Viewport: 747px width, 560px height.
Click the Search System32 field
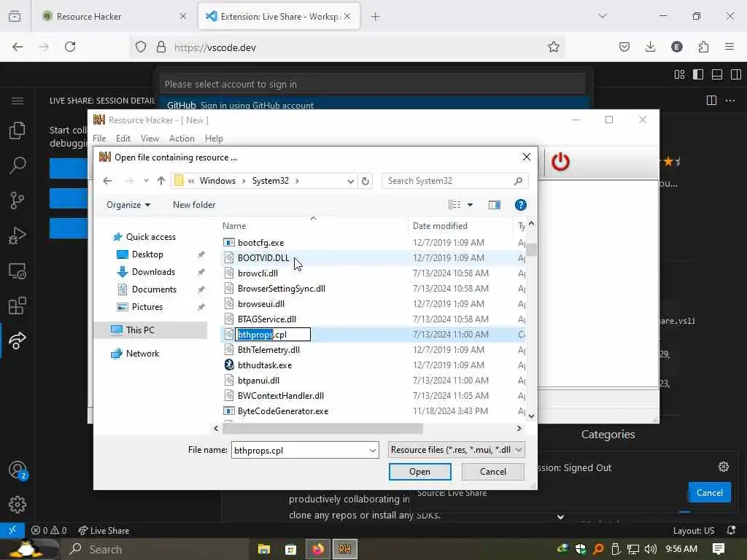(x=454, y=181)
